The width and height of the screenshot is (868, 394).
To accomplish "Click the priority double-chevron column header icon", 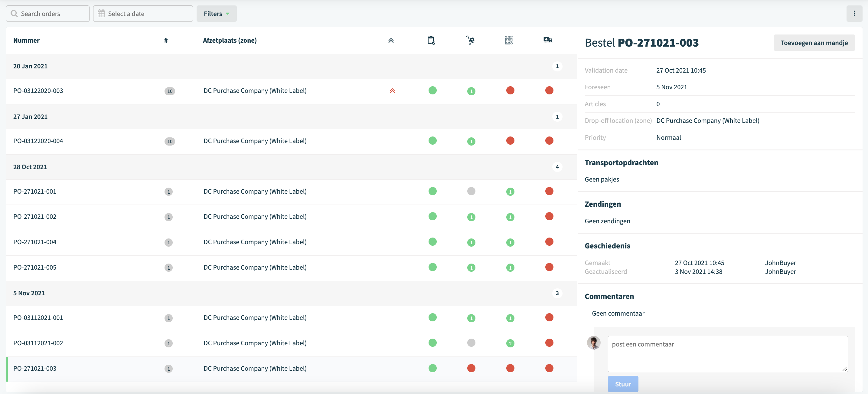I will (391, 41).
